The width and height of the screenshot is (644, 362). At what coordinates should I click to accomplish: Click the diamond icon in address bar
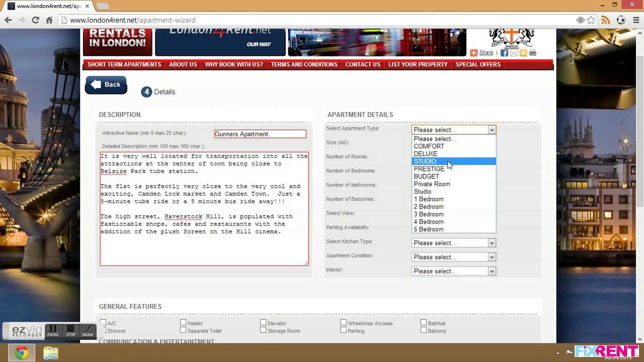click(581, 20)
